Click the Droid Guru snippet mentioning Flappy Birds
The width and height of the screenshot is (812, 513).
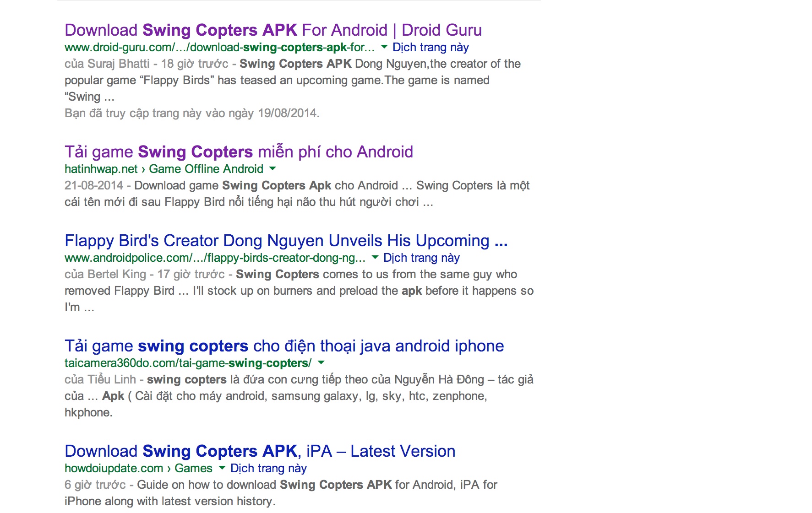click(x=277, y=81)
